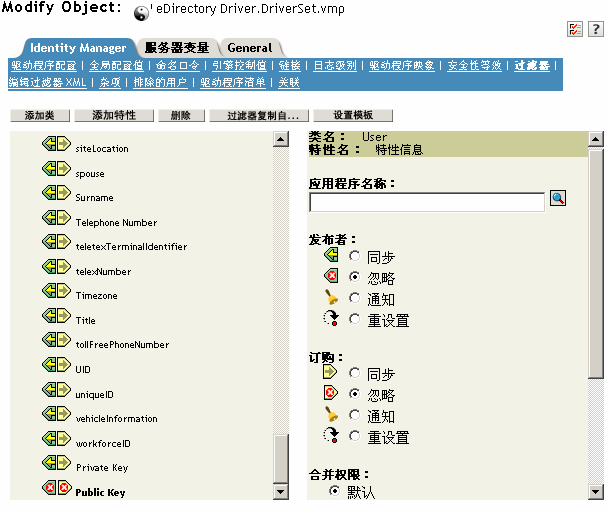Click the sync arrows icon beside Surname
Image resolution: width=608 pixels, height=512 pixels.
(x=56, y=193)
